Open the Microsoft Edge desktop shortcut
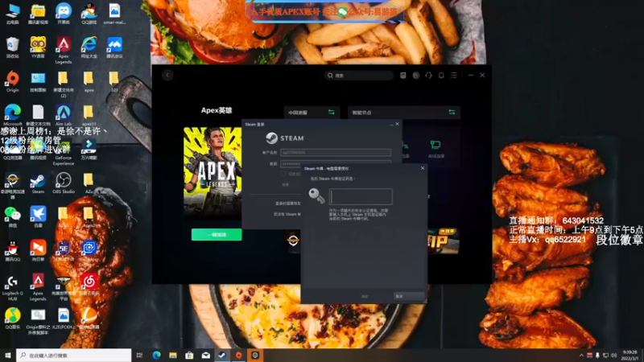The height and width of the screenshot is (362, 644). [x=12, y=115]
